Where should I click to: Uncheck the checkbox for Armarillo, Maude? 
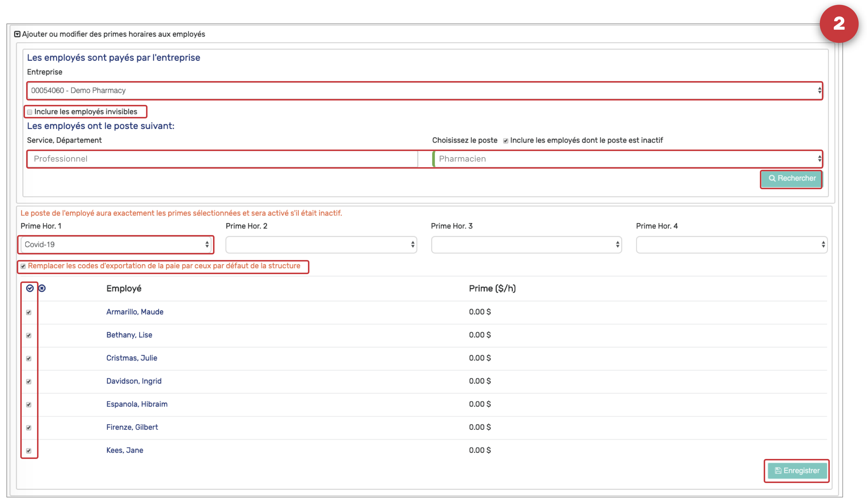coord(29,312)
